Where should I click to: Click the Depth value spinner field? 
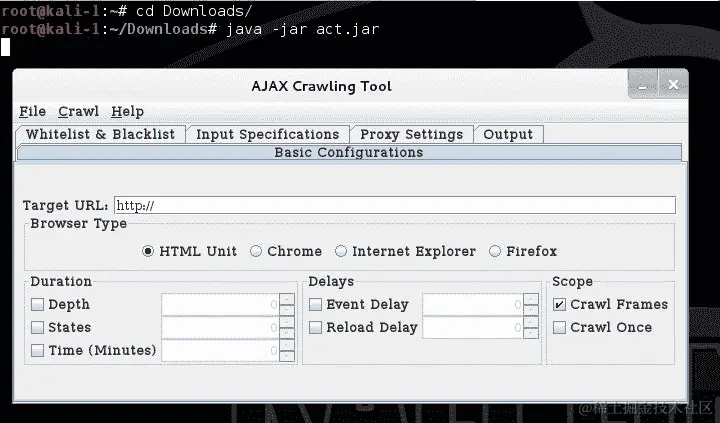pos(220,304)
